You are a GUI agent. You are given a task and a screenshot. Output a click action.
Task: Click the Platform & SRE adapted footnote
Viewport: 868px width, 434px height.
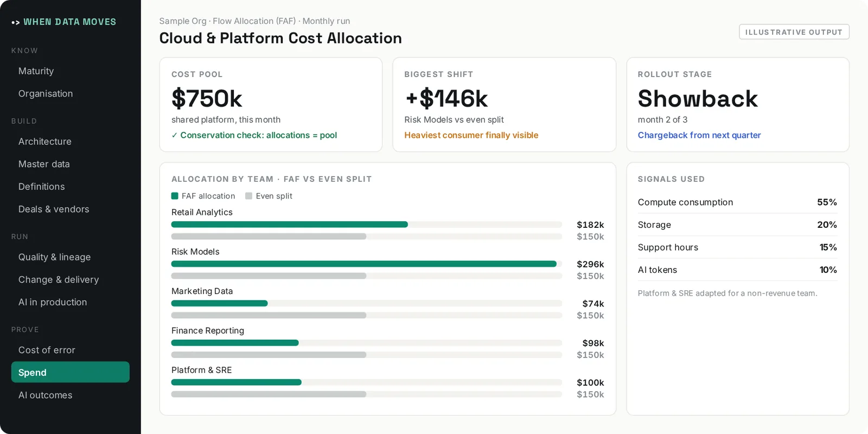click(727, 293)
